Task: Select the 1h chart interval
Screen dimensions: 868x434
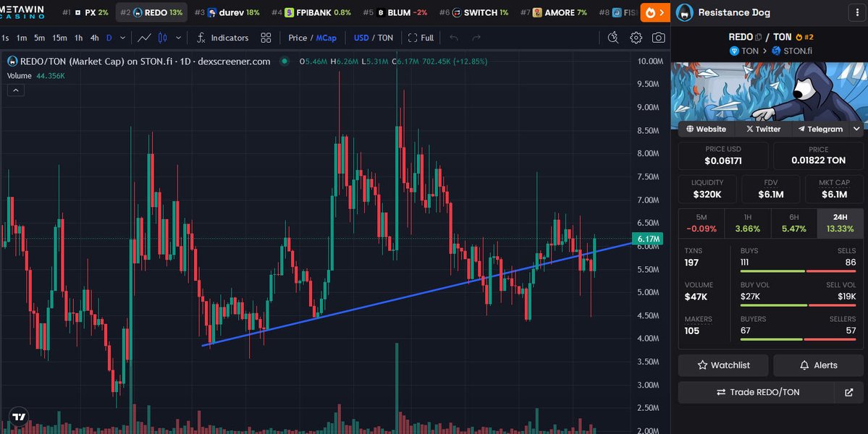Action: click(x=79, y=38)
